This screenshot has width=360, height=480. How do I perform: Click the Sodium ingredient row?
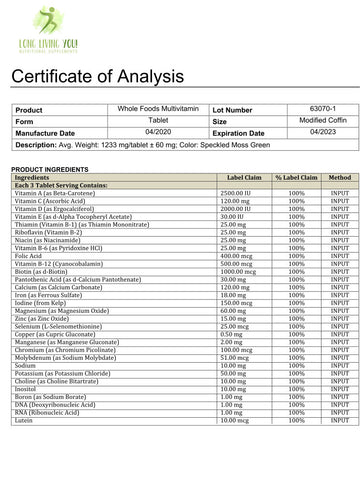[185, 366]
